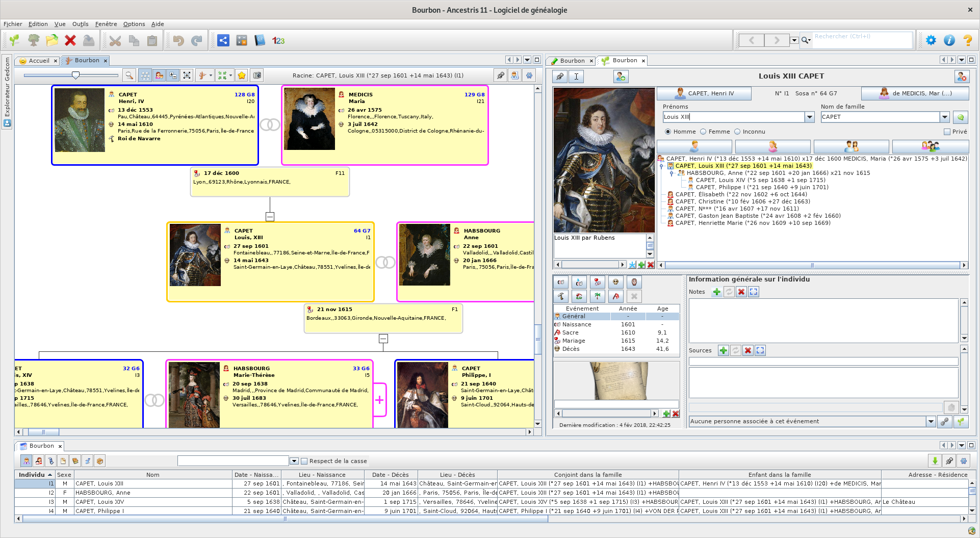
Task: Select the Mariage event row
Action: (574, 341)
